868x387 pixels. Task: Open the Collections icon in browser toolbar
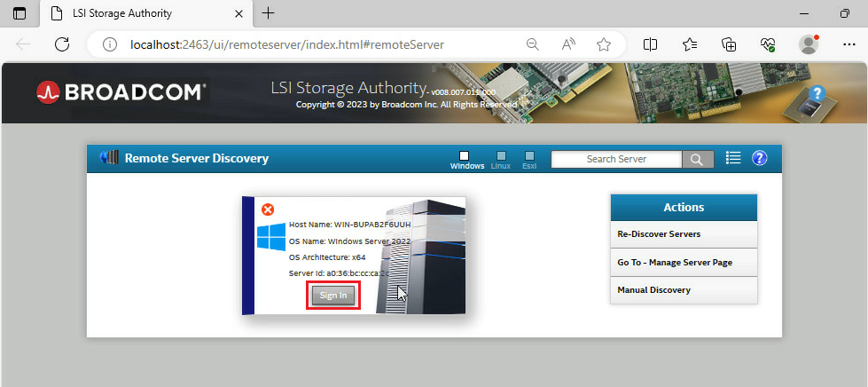click(729, 44)
